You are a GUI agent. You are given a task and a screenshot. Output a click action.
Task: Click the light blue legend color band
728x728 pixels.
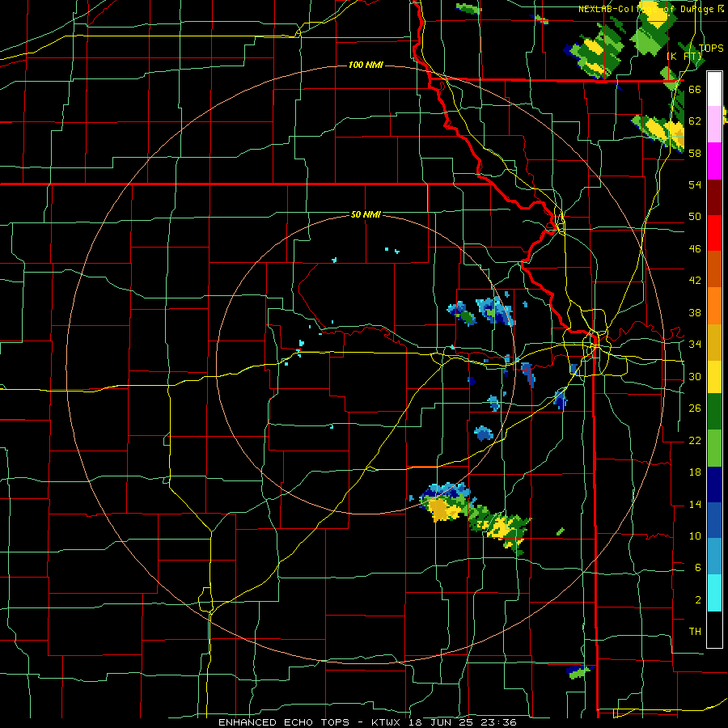(714, 557)
